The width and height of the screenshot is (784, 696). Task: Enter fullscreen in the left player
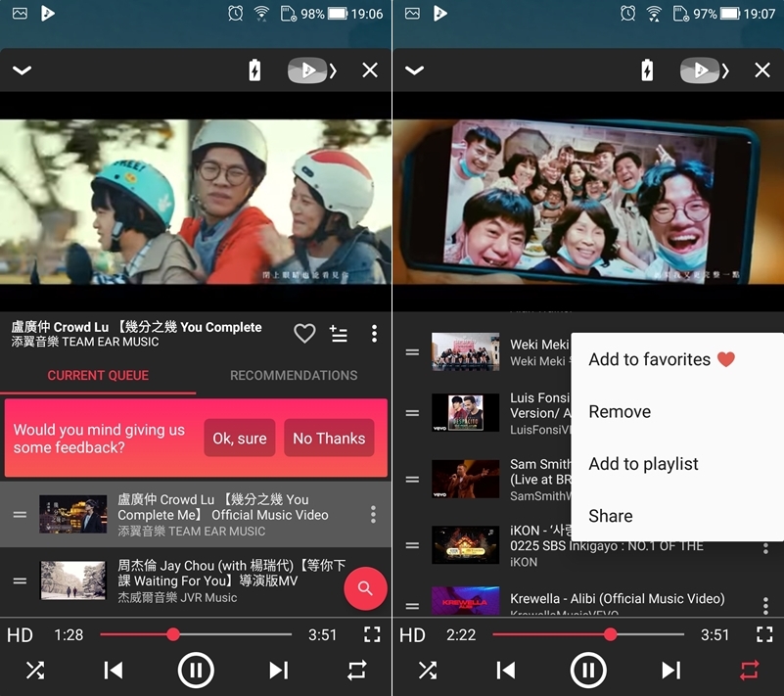click(x=372, y=634)
